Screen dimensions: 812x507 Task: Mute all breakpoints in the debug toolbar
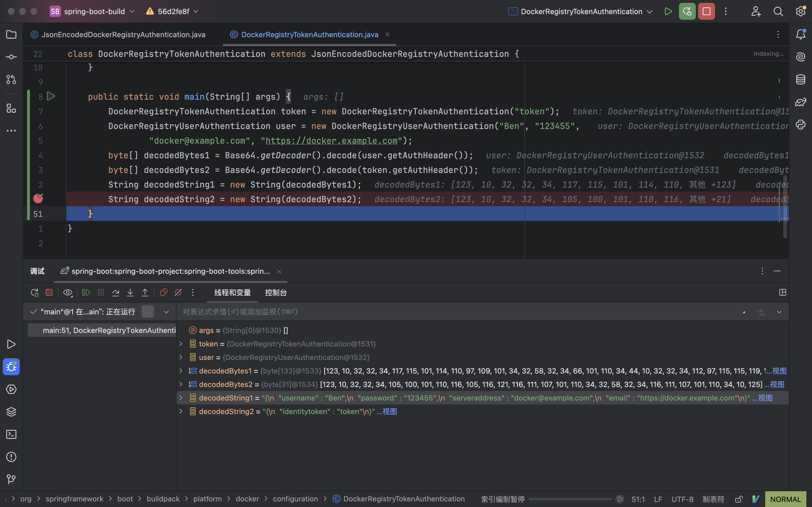(x=178, y=292)
